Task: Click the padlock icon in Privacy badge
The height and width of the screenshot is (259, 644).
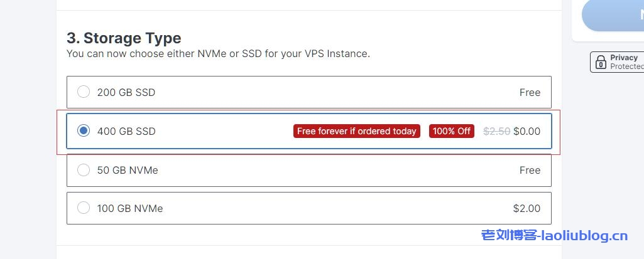Action: coord(601,62)
